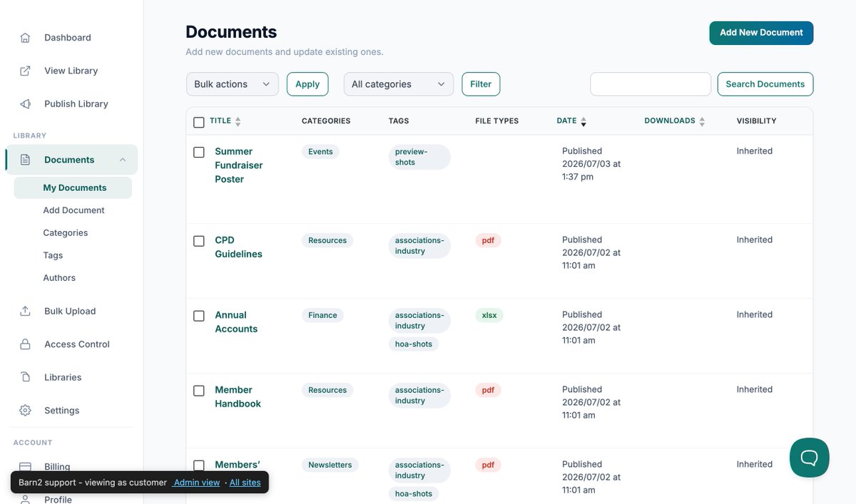Screen dimensions: 856x504
Task: Check the Member Handbook row checkbox
Action: click(199, 391)
